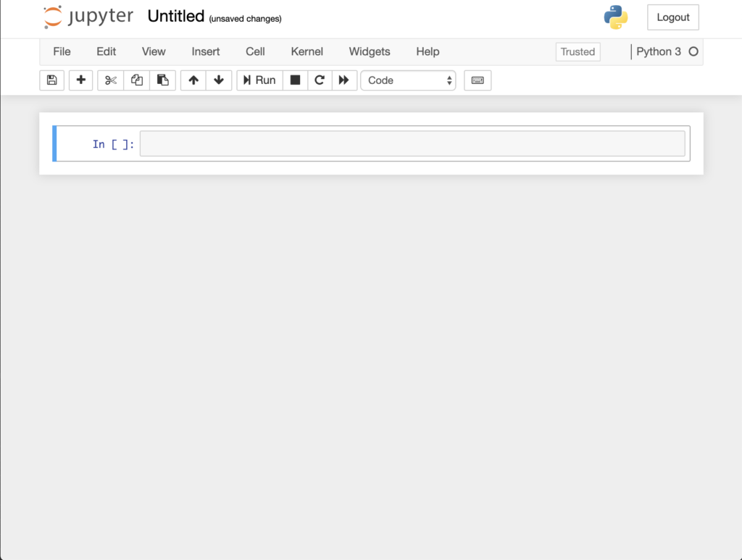Click the Python 3 kernel name
Viewport: 742px width, 560px height.
[x=658, y=51]
